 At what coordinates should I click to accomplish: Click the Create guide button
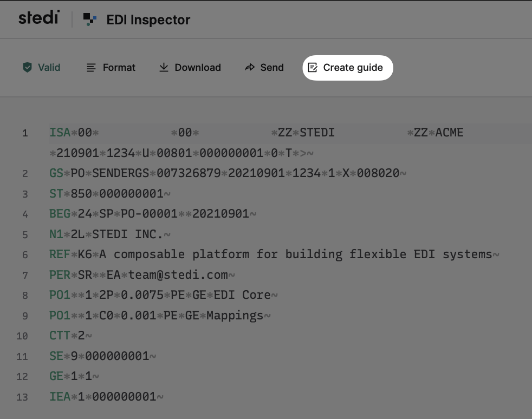(x=348, y=68)
